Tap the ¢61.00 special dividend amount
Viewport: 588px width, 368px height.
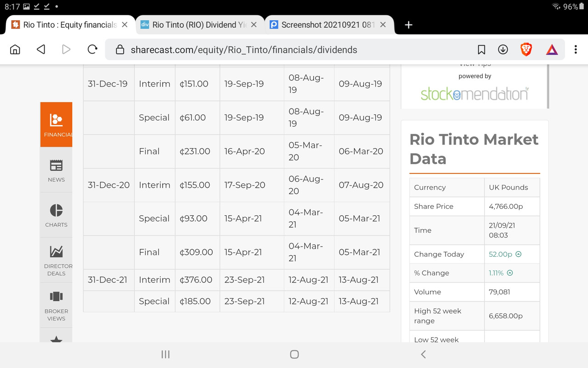192,117
